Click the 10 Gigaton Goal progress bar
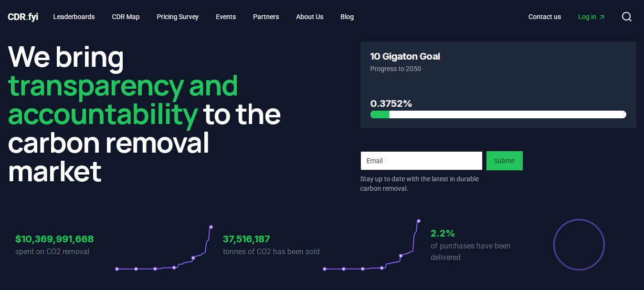 [498, 114]
